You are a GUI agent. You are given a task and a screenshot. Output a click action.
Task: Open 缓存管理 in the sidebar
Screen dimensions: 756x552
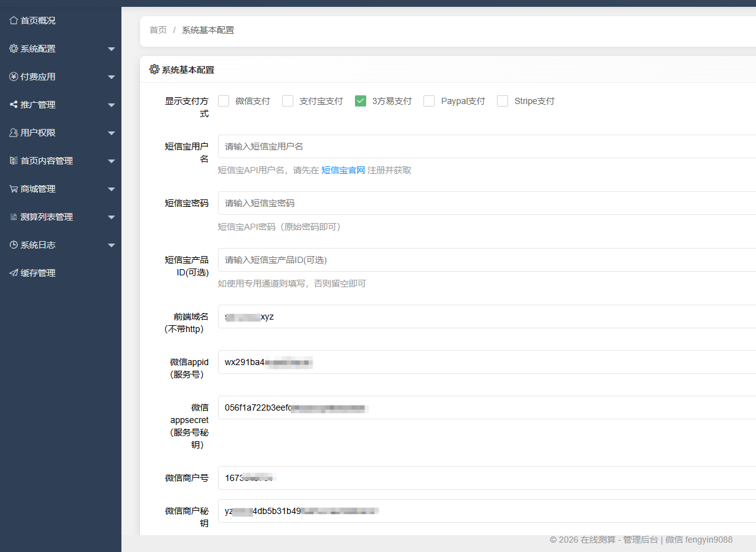pos(60,273)
